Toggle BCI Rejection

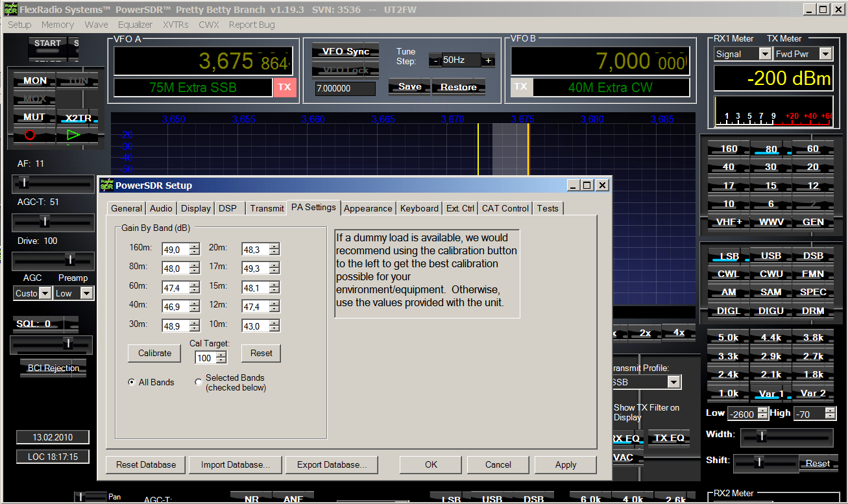(53, 368)
